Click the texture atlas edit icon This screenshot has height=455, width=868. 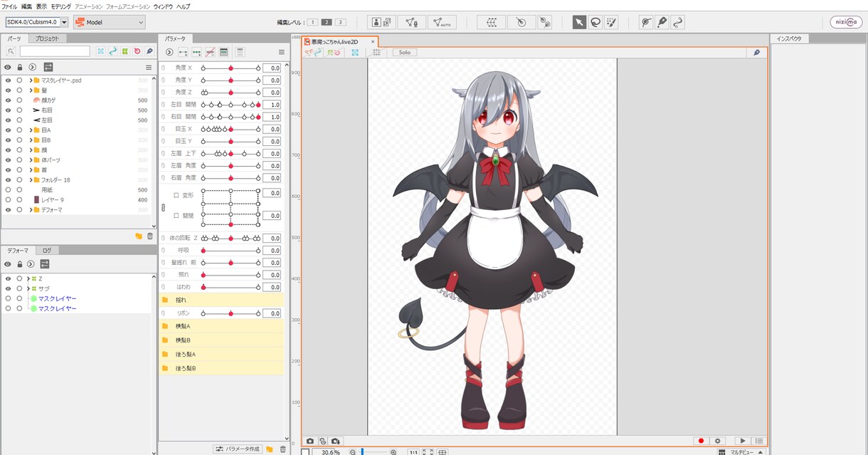[381, 22]
